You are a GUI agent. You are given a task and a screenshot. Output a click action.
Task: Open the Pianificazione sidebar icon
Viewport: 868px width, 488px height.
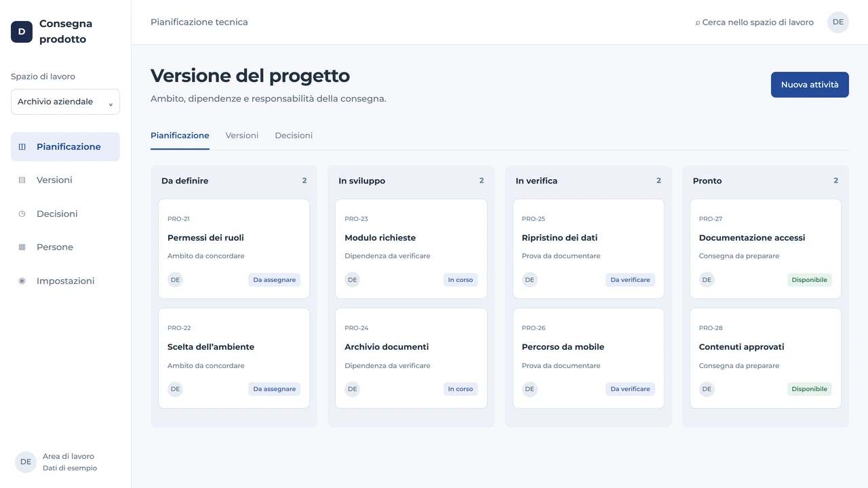click(22, 146)
